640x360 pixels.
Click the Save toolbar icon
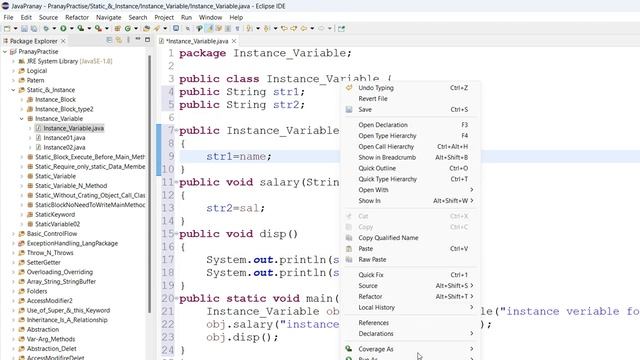24,29
